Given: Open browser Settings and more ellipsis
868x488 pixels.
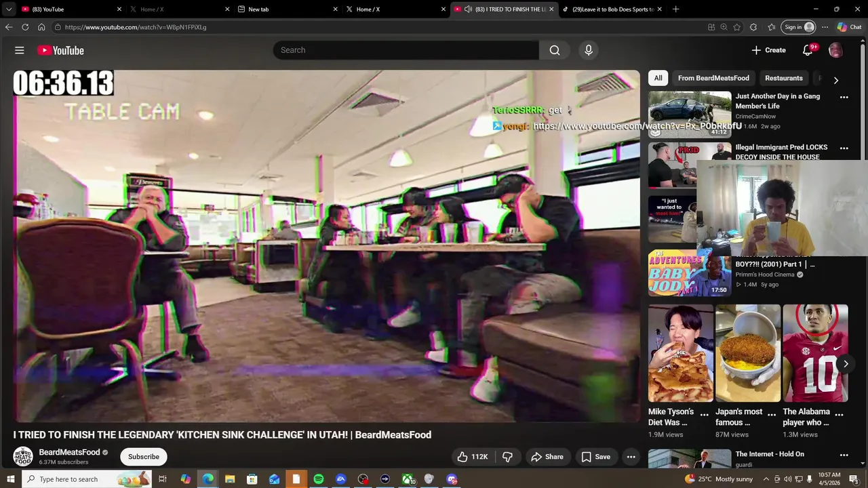Looking at the screenshot, I should click(x=825, y=27).
